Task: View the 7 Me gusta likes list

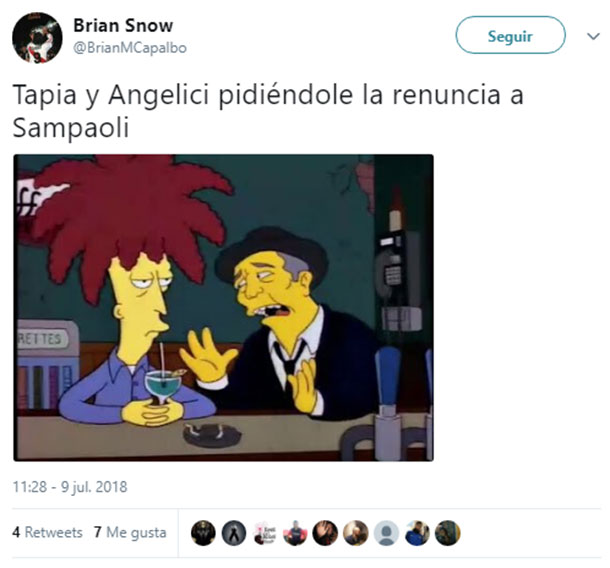Action: click(x=130, y=532)
